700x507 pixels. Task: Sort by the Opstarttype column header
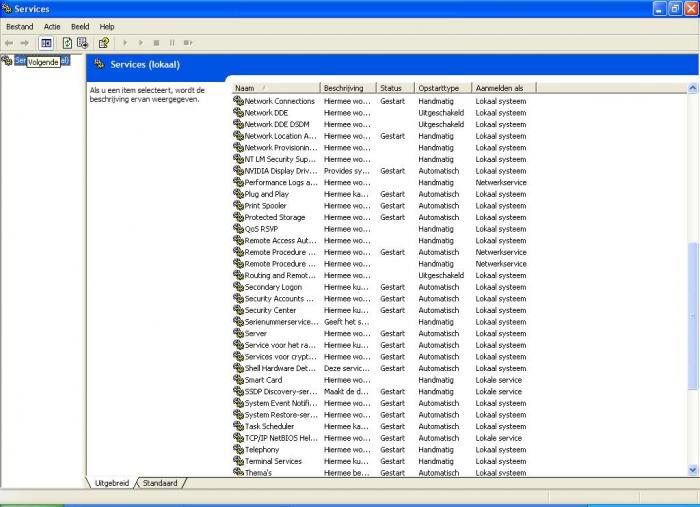(x=443, y=88)
